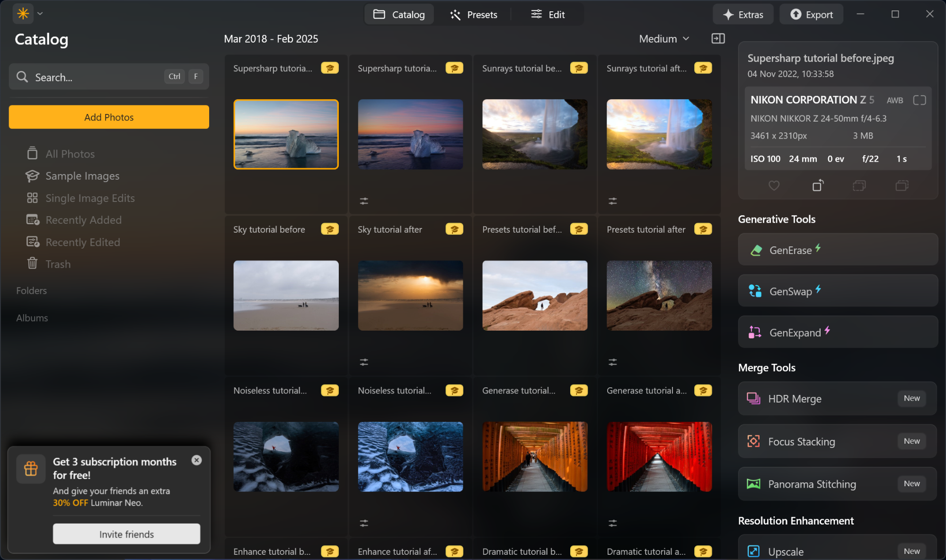Viewport: 946px width, 560px height.
Task: Select the Presets tutorial after thumbnail
Action: (659, 295)
